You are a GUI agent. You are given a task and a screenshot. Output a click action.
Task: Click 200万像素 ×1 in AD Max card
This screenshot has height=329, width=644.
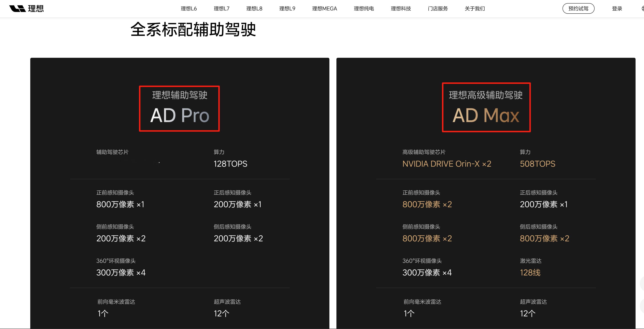544,204
